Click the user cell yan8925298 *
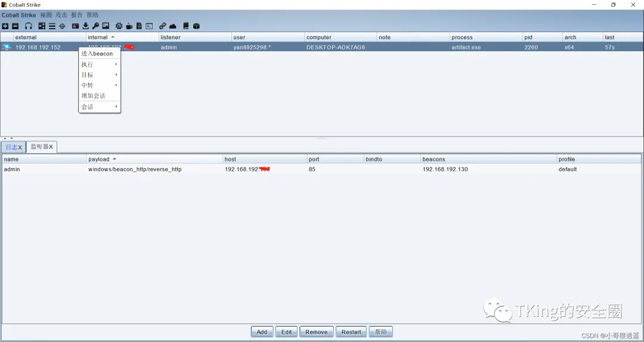This screenshot has height=342, width=644. tap(252, 47)
